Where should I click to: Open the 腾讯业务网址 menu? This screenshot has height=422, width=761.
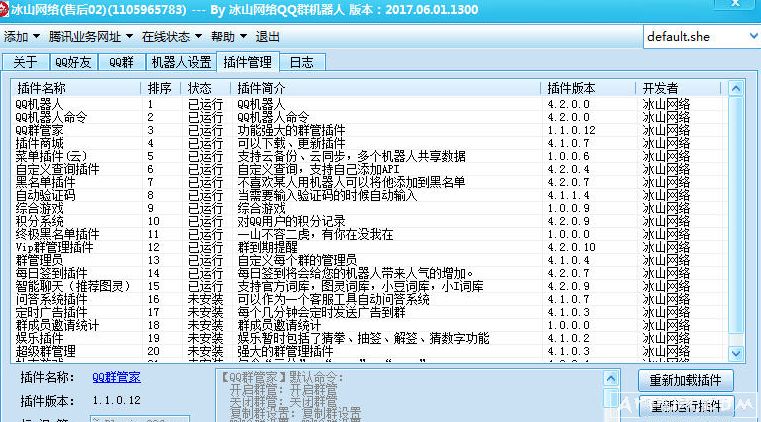click(x=91, y=37)
